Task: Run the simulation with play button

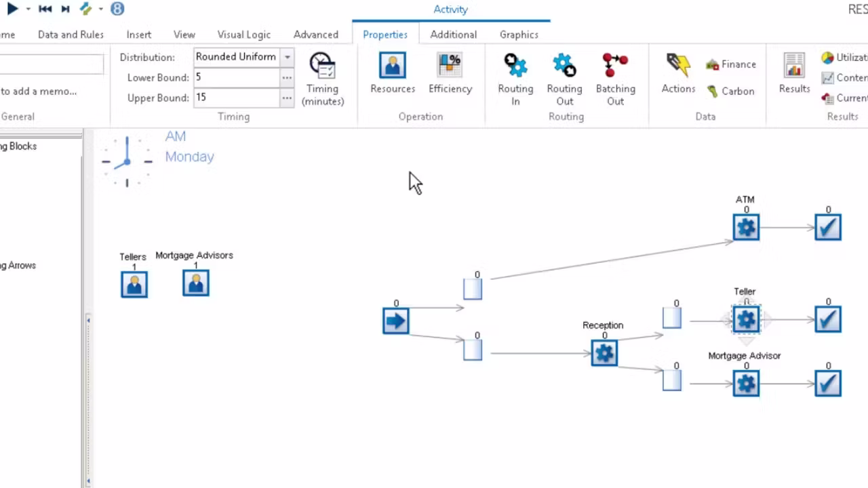Action: click(x=12, y=9)
